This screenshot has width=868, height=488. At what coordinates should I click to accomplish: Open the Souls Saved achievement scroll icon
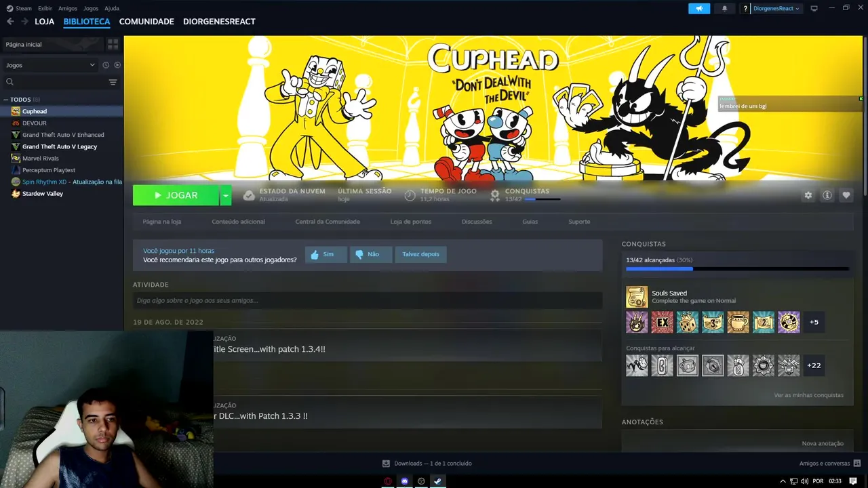637,297
